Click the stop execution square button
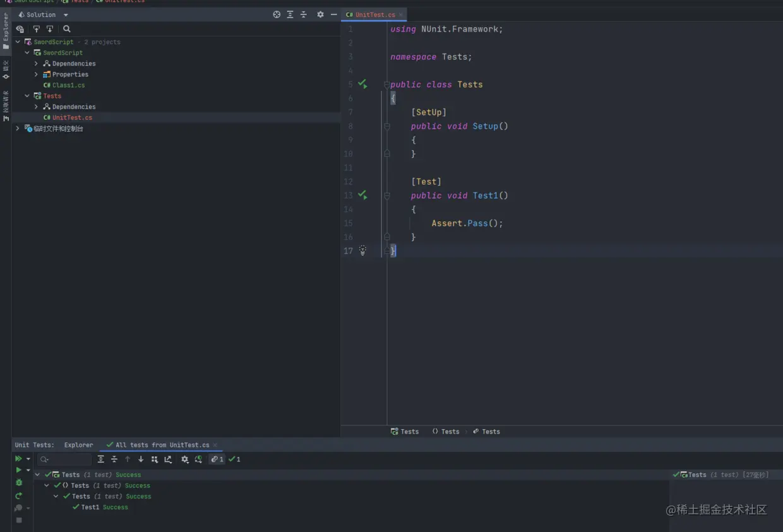 point(19,521)
